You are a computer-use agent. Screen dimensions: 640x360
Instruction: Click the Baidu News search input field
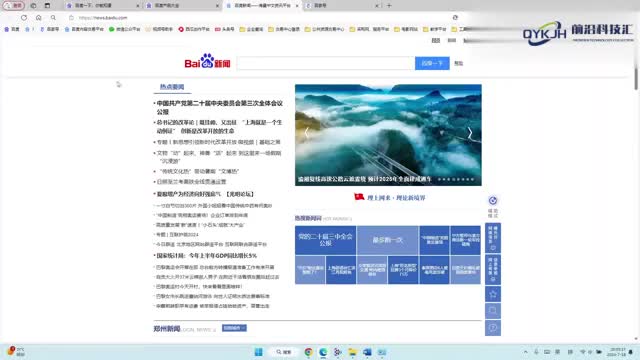pyautogui.click(x=325, y=63)
